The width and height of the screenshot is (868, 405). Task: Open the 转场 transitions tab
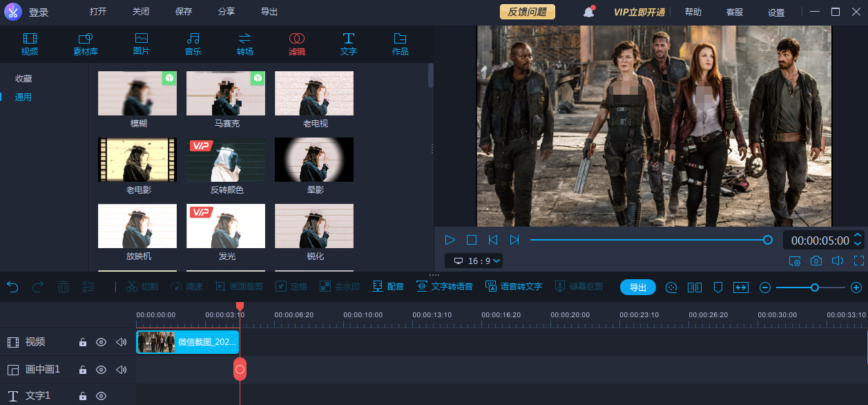(x=245, y=44)
